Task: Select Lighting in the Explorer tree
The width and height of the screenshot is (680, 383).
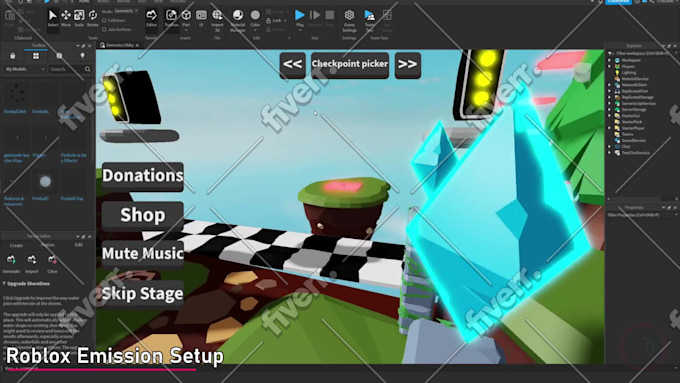Action: click(628, 73)
